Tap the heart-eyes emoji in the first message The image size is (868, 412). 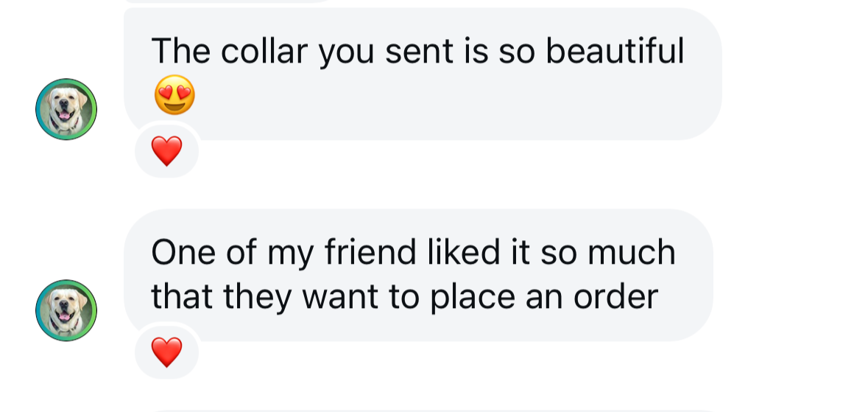[175, 95]
